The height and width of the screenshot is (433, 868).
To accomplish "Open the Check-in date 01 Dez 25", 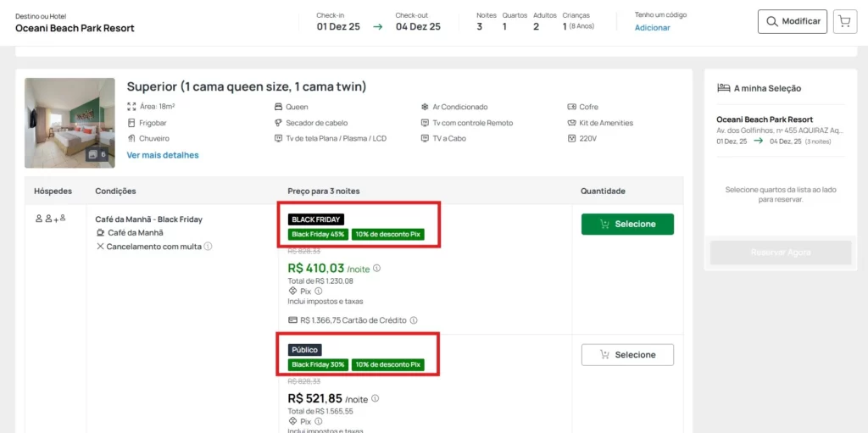I will pos(338,26).
